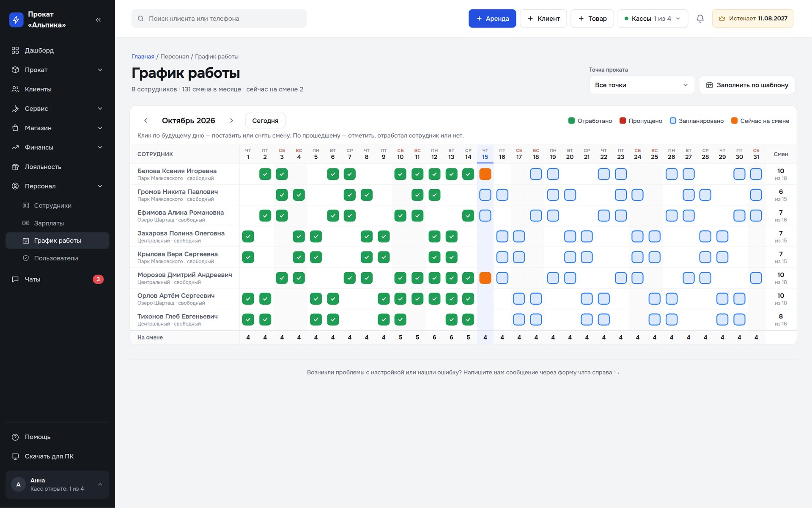Add a new Товар
This screenshot has width=812, height=508.
pos(592,19)
